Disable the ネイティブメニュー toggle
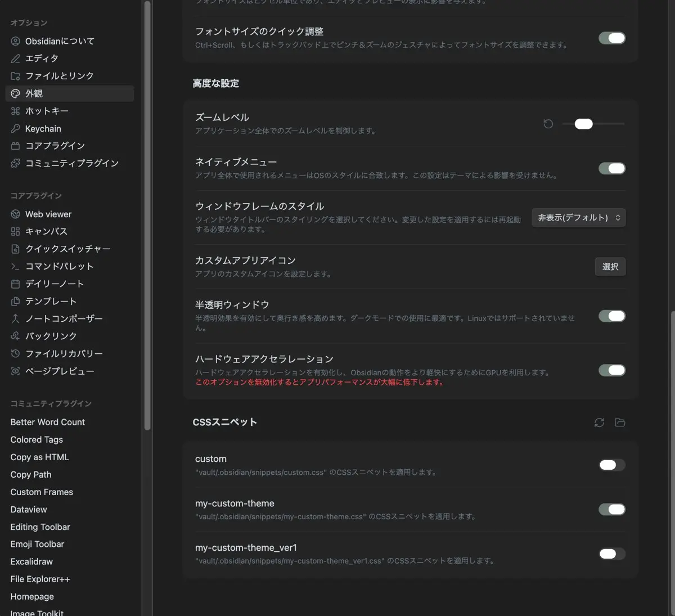This screenshot has width=675, height=616. 612,168
